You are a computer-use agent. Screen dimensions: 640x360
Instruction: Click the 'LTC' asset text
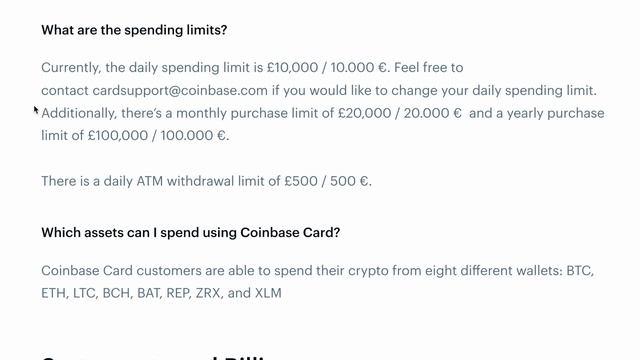pyautogui.click(x=84, y=293)
